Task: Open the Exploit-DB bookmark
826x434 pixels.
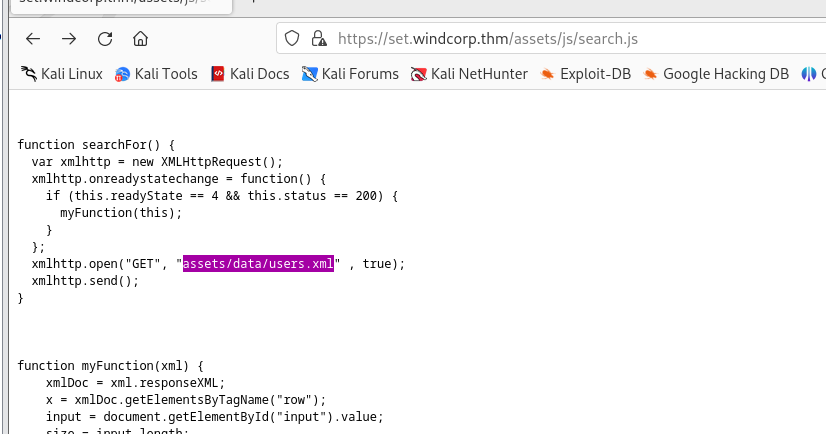Action: [x=585, y=73]
